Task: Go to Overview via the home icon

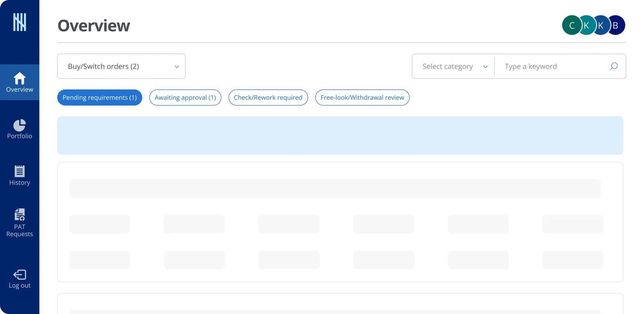Action: 19,78
